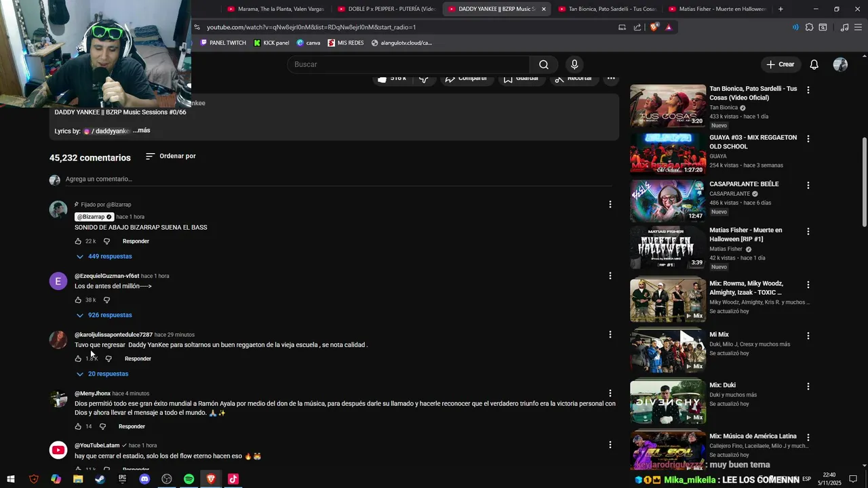This screenshot has width=868, height=488.
Task: Click Guardar button under the video
Action: (521, 78)
